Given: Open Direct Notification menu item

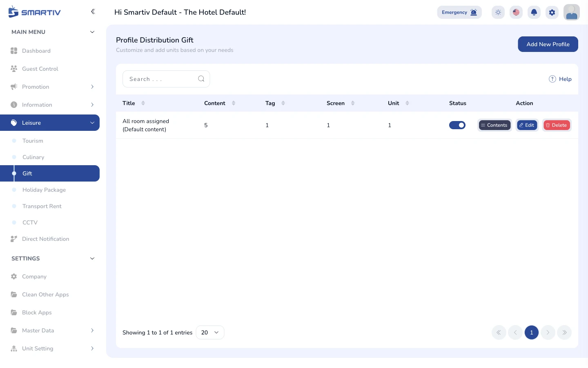Looking at the screenshot, I should [50, 239].
